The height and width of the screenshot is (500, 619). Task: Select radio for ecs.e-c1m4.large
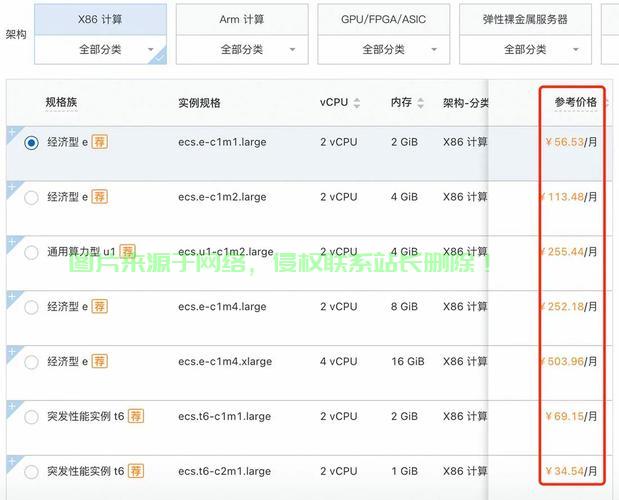pos(31,307)
